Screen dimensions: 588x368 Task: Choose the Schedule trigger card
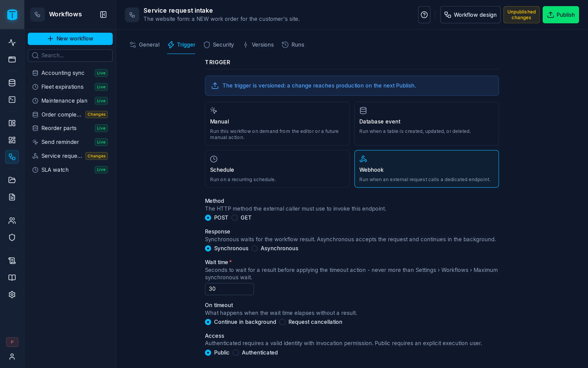(x=277, y=169)
